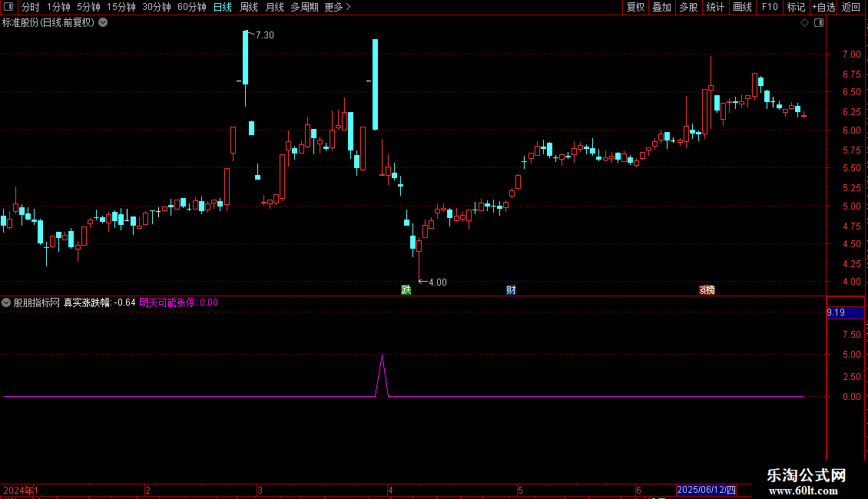Select the 60分钟 period
Screen dimensions: 868x499
[x=192, y=7]
